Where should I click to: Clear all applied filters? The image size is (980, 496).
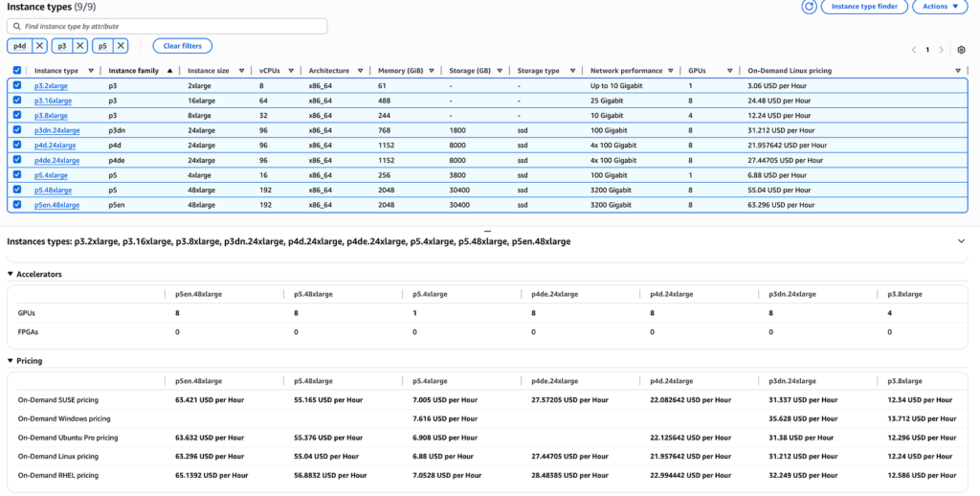(x=183, y=46)
